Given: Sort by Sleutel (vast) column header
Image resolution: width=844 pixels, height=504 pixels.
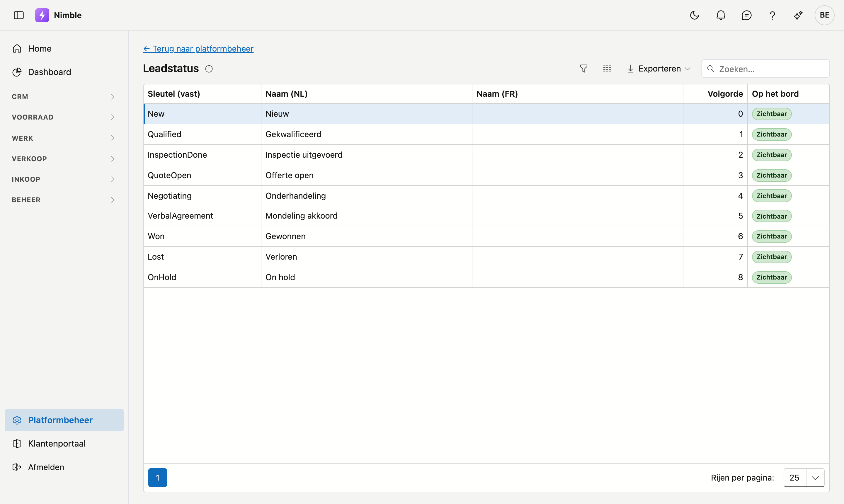Looking at the screenshot, I should pyautogui.click(x=202, y=94).
